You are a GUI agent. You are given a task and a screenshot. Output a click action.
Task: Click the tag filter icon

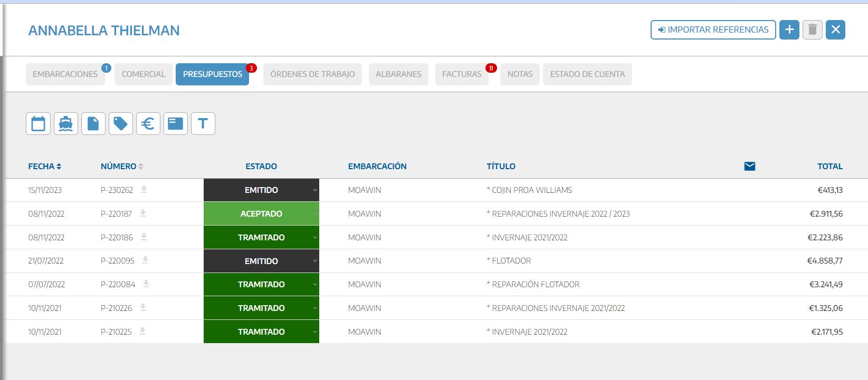[x=121, y=124]
